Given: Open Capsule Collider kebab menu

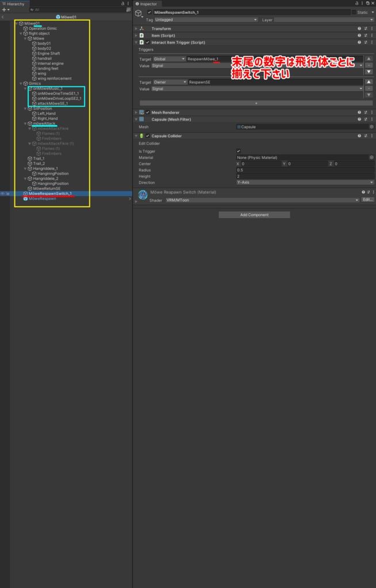Looking at the screenshot, I should point(371,136).
